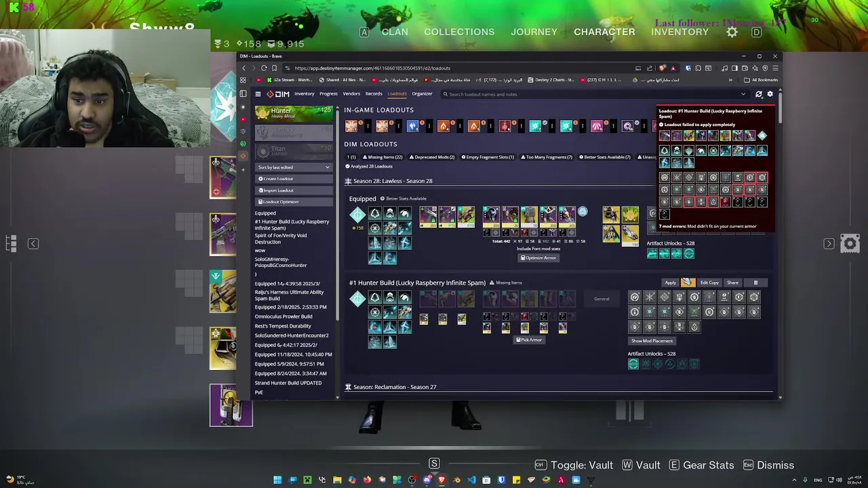This screenshot has width=868, height=488.
Task: Click the yellow pointer button next to Apply
Action: tap(688, 282)
